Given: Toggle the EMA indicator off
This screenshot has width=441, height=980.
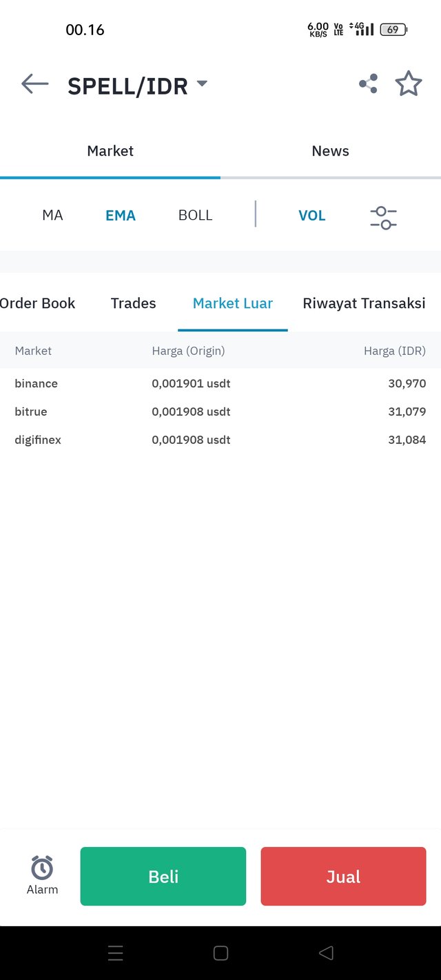Looking at the screenshot, I should point(121,215).
